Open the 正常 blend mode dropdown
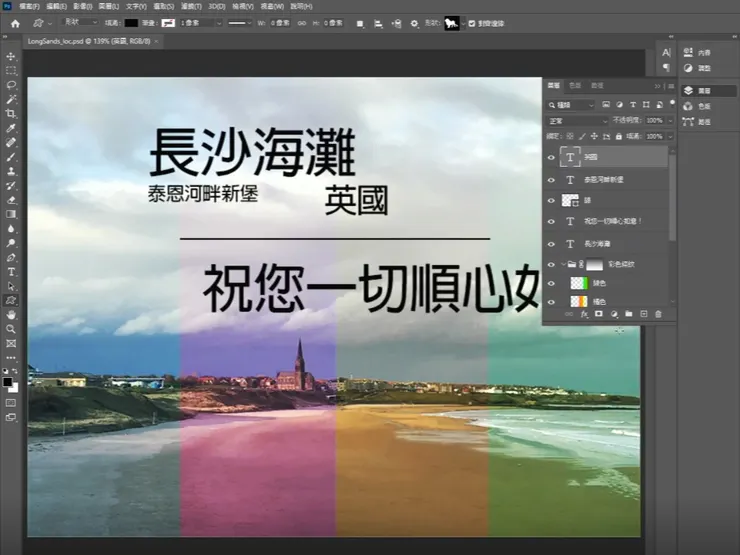The width and height of the screenshot is (740, 555). [578, 121]
